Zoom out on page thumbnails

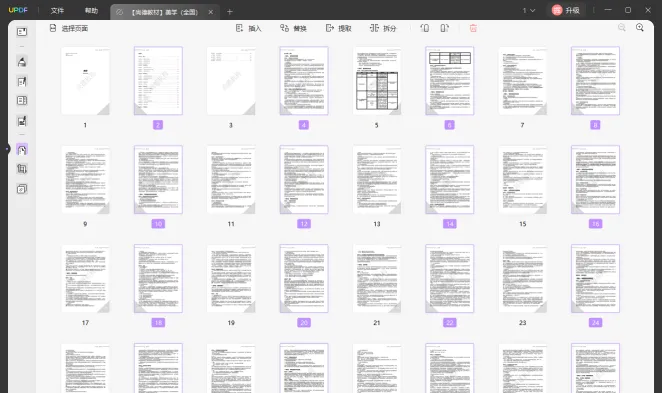[622, 28]
